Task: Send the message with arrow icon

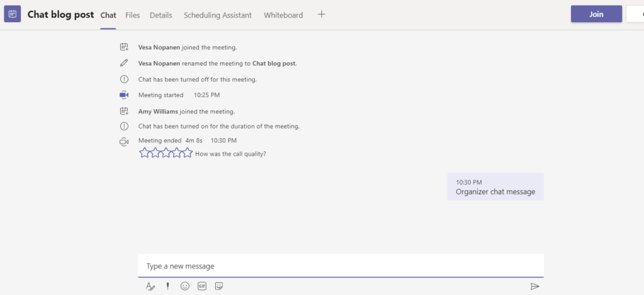Action: coord(534,286)
